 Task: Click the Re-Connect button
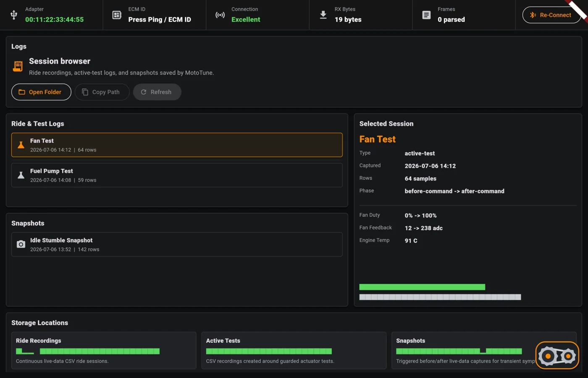[551, 15]
